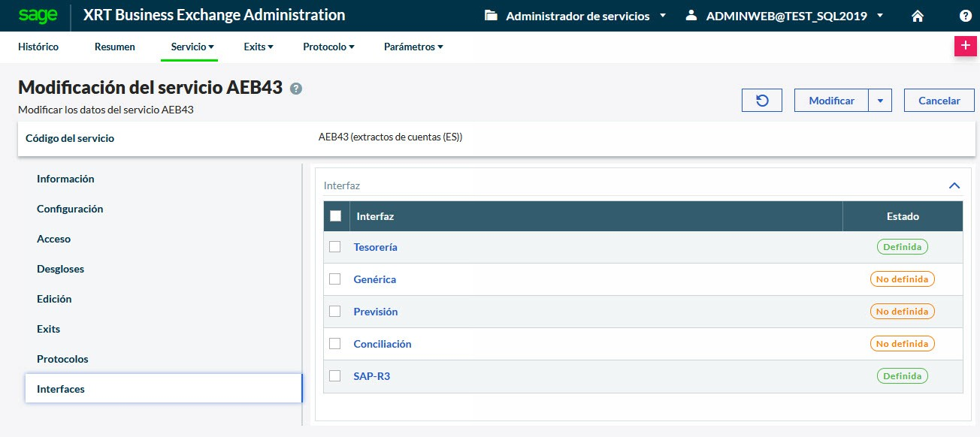Click the folder icon for Administrador de servicios
This screenshot has width=980, height=437.
(491, 16)
